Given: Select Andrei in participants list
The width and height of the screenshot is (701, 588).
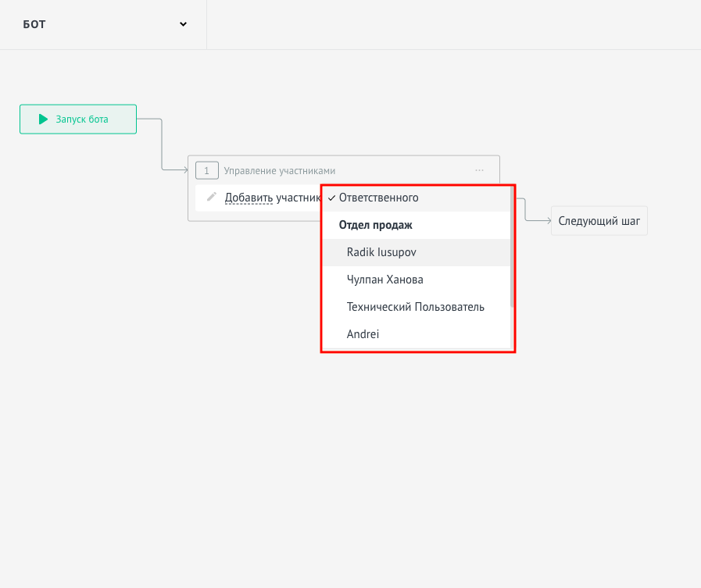Looking at the screenshot, I should [417, 334].
